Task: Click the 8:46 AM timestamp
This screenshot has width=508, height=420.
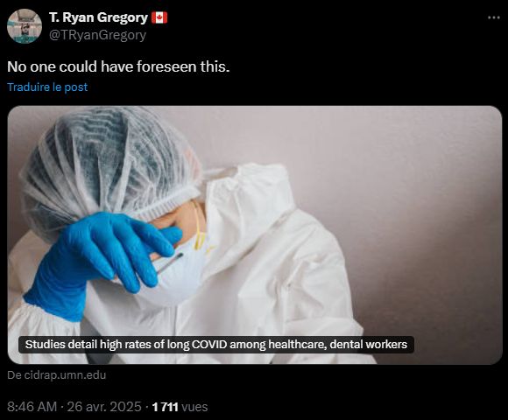Action: tap(32, 407)
